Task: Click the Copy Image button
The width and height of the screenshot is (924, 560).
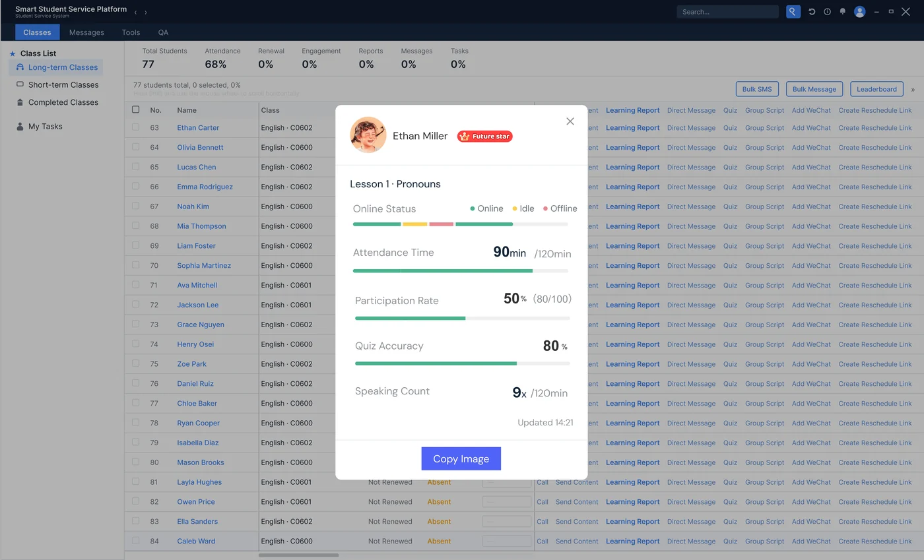Action: 461,458
